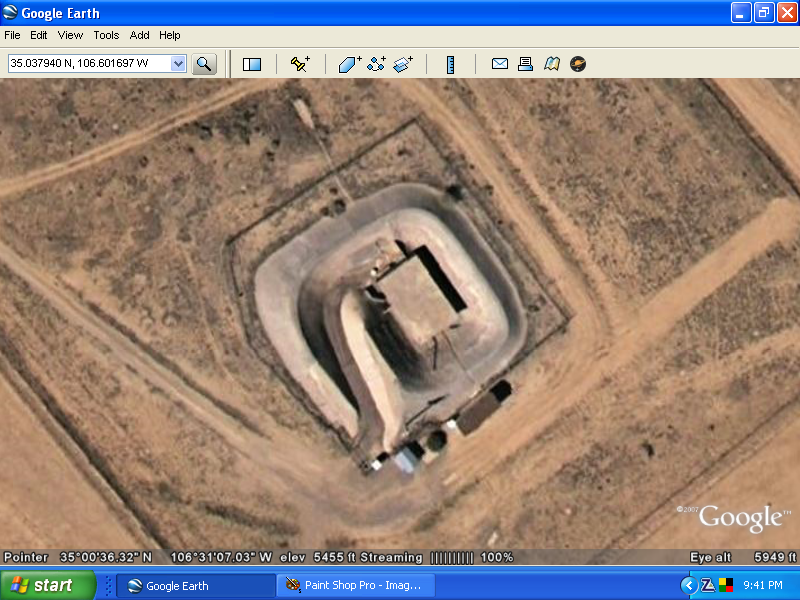Add a placemark with the pushpin icon
Image resolution: width=800 pixels, height=600 pixels.
(300, 64)
